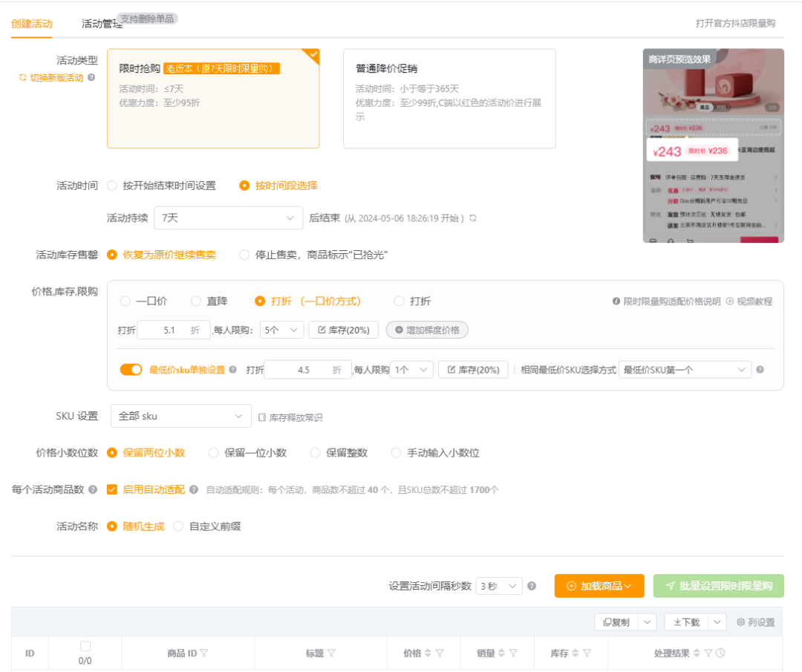The height and width of the screenshot is (672, 802).
Task: Click the help icon next to 设置活动间隔秒数
Action: click(532, 586)
